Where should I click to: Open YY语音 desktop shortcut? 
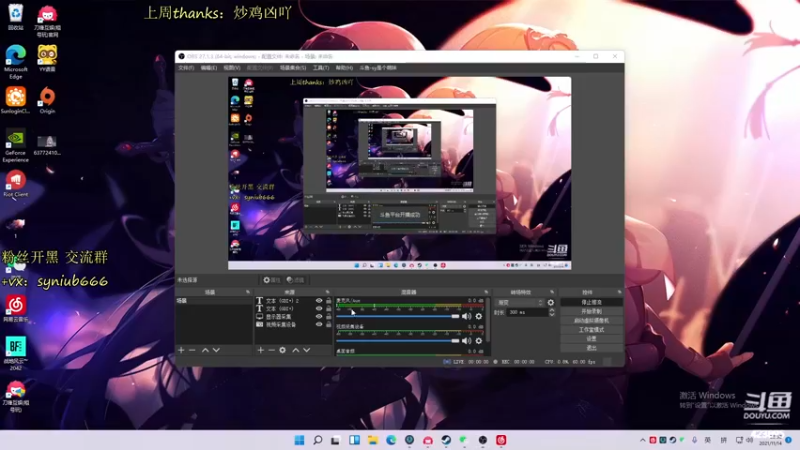pos(47,58)
